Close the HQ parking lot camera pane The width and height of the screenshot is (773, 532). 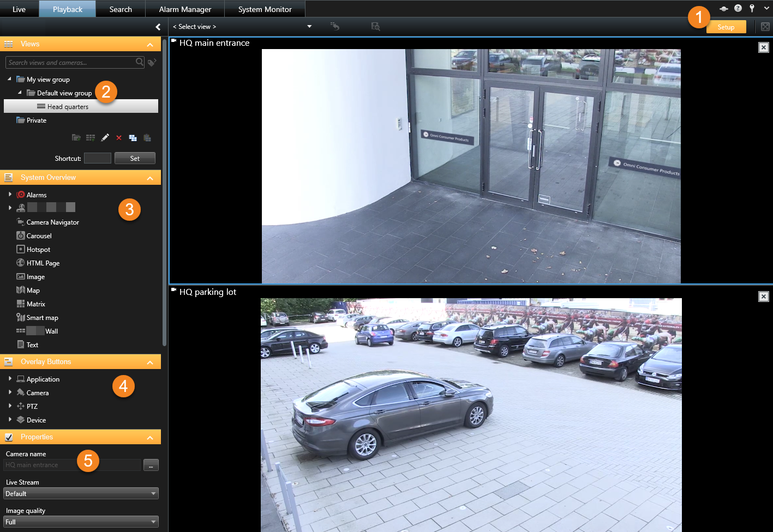(763, 296)
